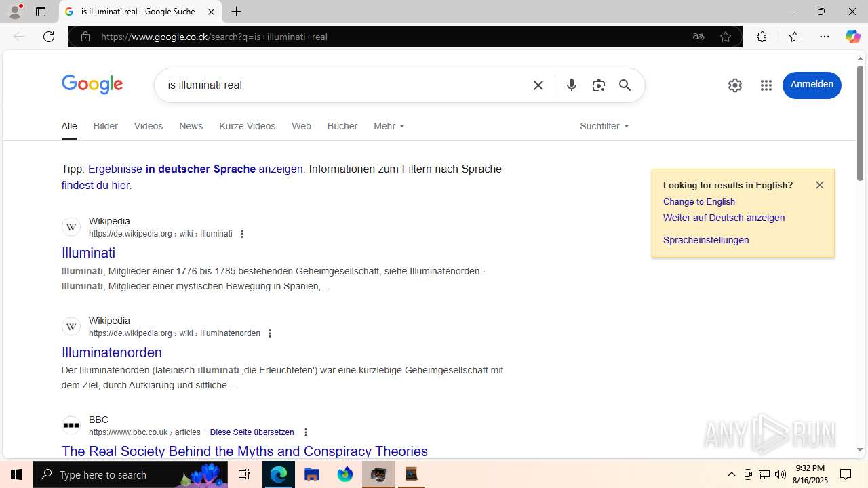This screenshot has height=488, width=868.
Task: Open options for Illuminatenorden result
Action: coord(270,333)
